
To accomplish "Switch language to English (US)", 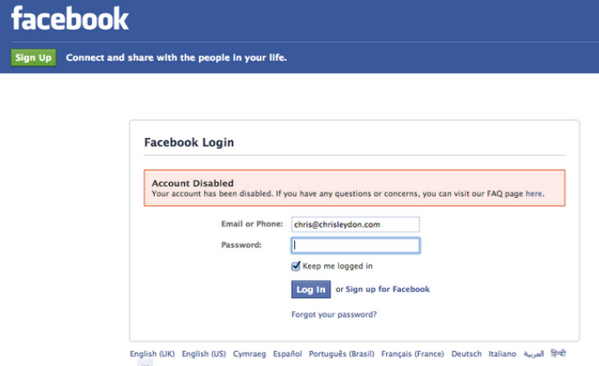I will (204, 354).
